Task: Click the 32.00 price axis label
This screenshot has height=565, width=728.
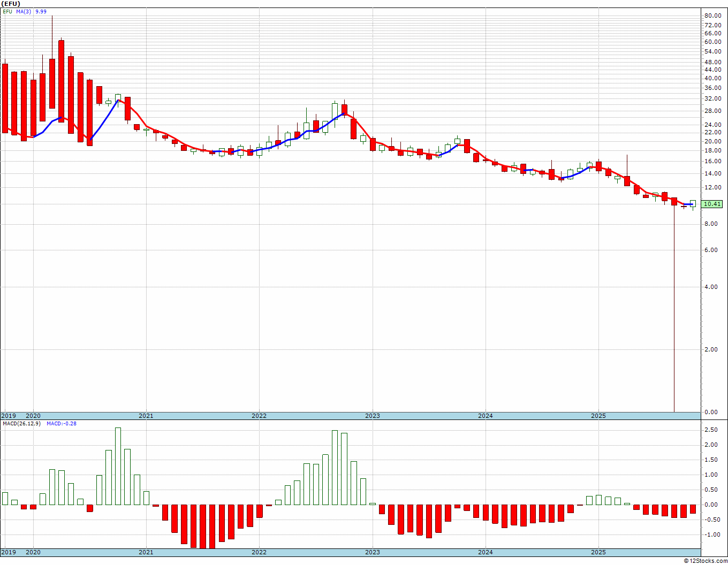Action: [712, 99]
